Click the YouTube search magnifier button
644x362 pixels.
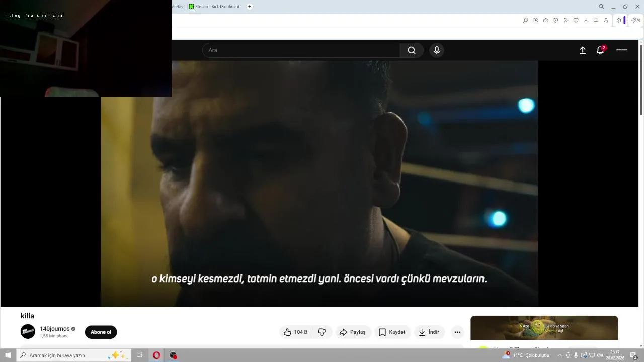click(x=412, y=50)
